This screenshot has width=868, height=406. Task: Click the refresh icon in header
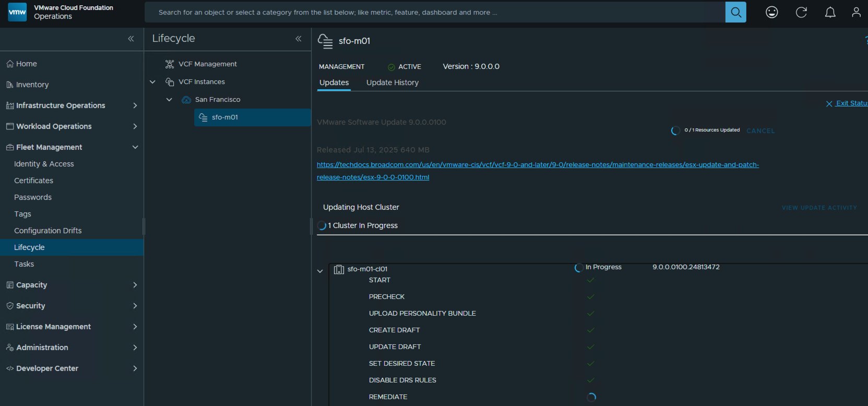click(801, 12)
